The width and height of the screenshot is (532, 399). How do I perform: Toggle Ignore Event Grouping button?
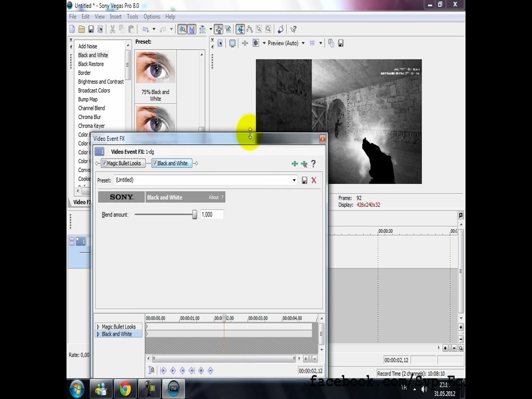(228, 29)
